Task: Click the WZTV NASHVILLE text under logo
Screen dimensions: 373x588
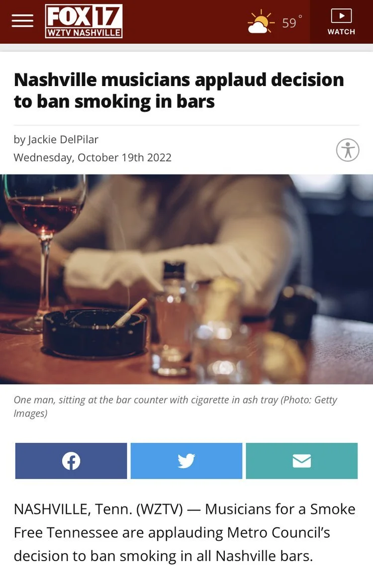Action: point(84,33)
